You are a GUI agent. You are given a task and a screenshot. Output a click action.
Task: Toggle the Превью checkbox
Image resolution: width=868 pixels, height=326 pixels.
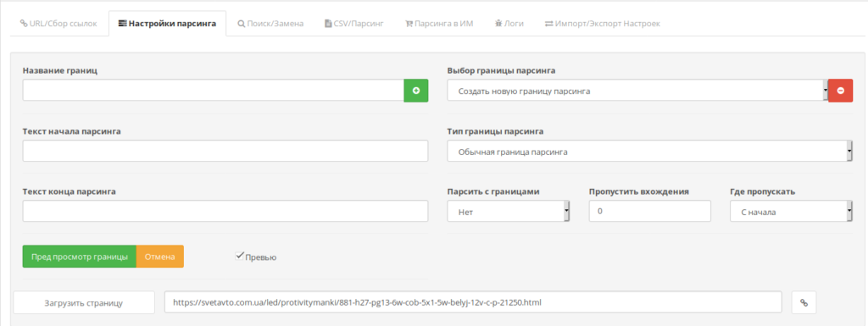[240, 256]
